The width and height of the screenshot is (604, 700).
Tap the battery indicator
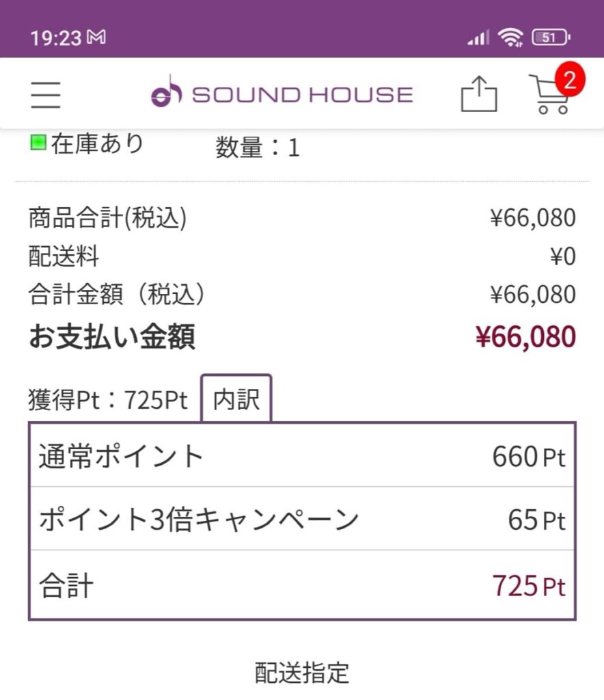[x=551, y=37]
